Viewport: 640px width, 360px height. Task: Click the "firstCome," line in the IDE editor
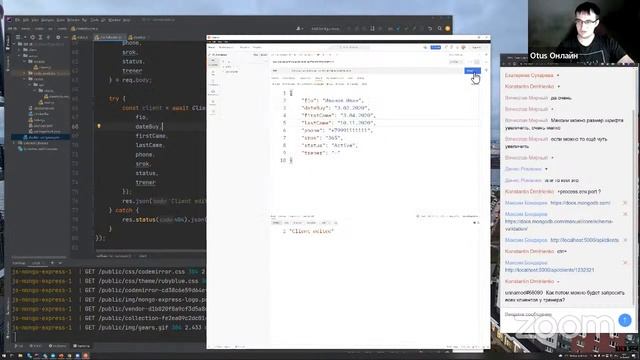pyautogui.click(x=151, y=136)
